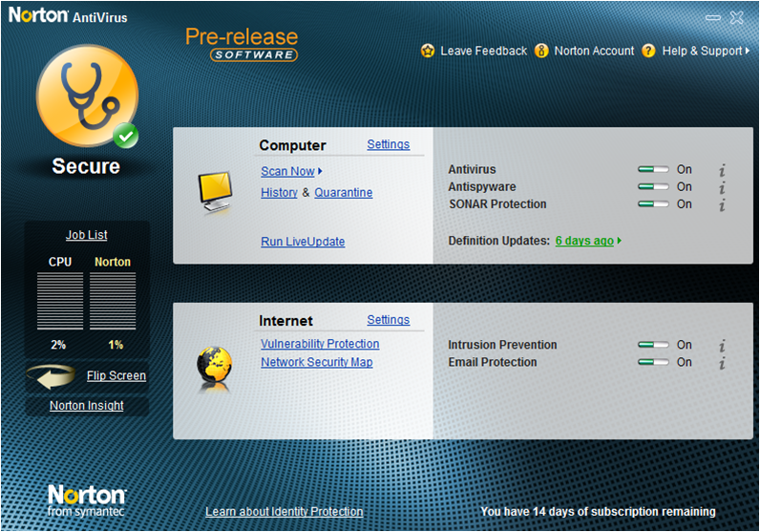Click Run LiveUpdate link

tap(303, 242)
